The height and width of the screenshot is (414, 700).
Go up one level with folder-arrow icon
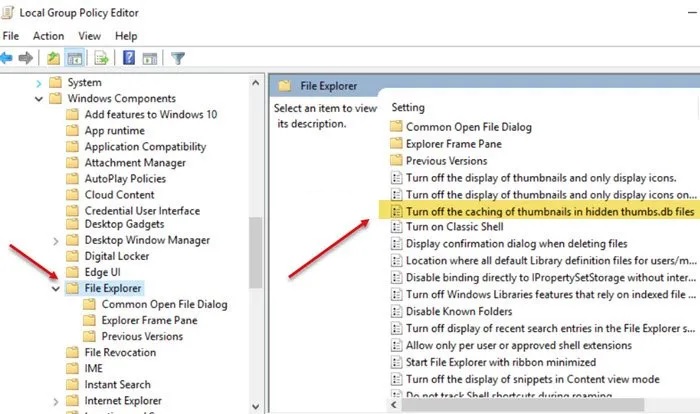[54, 58]
